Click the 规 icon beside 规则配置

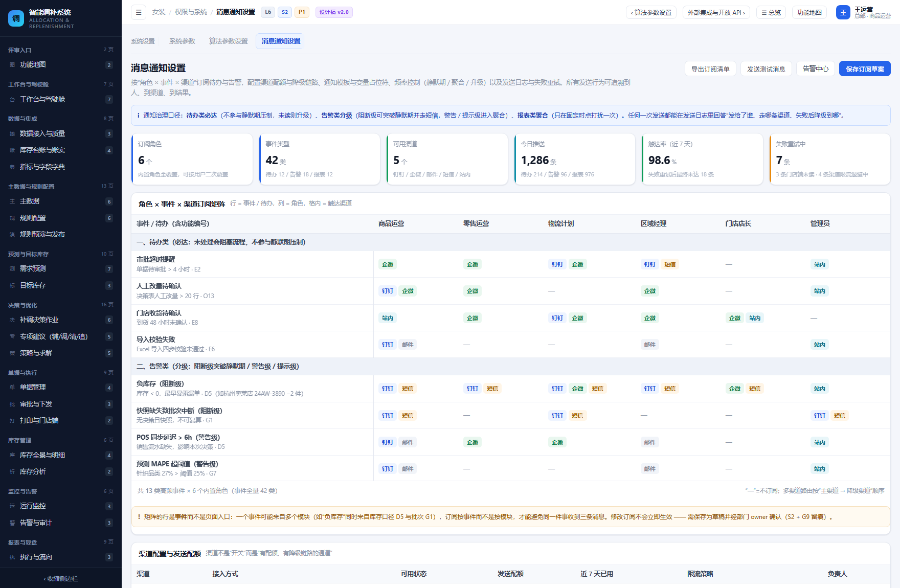12,218
